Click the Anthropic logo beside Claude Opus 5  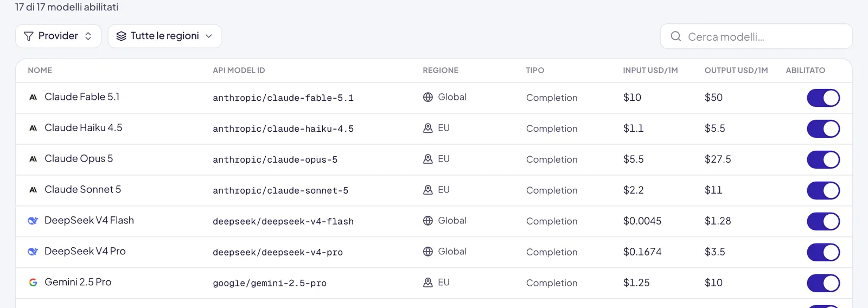(33, 159)
